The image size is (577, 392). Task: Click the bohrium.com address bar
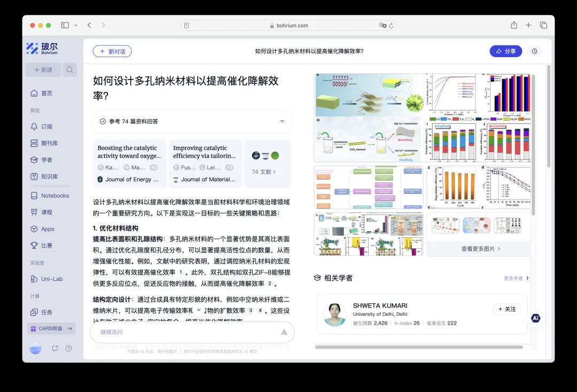pyautogui.click(x=288, y=26)
